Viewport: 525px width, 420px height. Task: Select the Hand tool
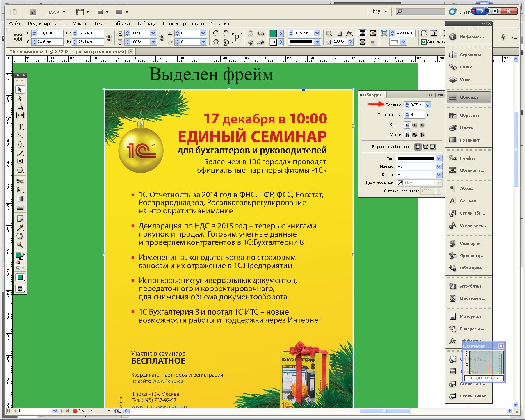(20, 236)
